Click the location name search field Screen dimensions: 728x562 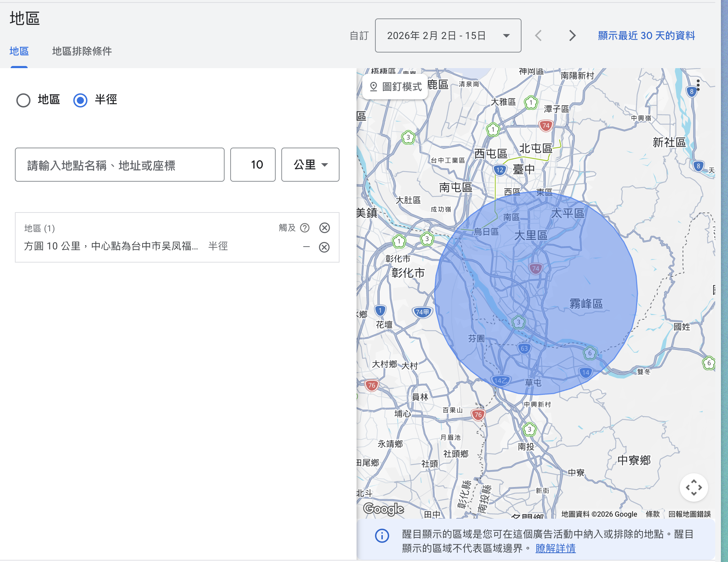click(120, 165)
